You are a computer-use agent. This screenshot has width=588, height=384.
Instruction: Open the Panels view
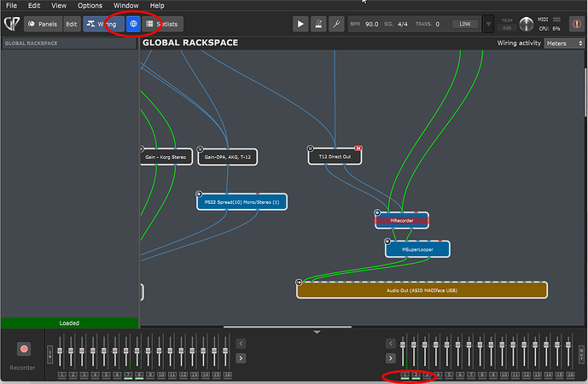click(x=44, y=24)
